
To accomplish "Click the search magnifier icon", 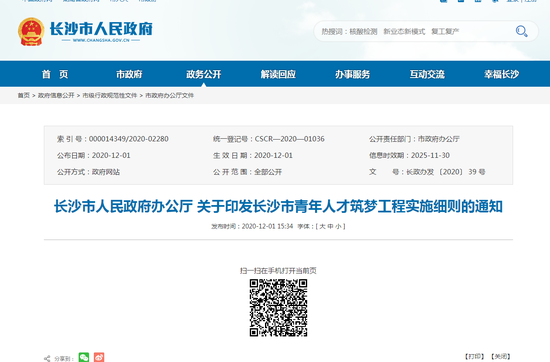I will click(x=521, y=31).
